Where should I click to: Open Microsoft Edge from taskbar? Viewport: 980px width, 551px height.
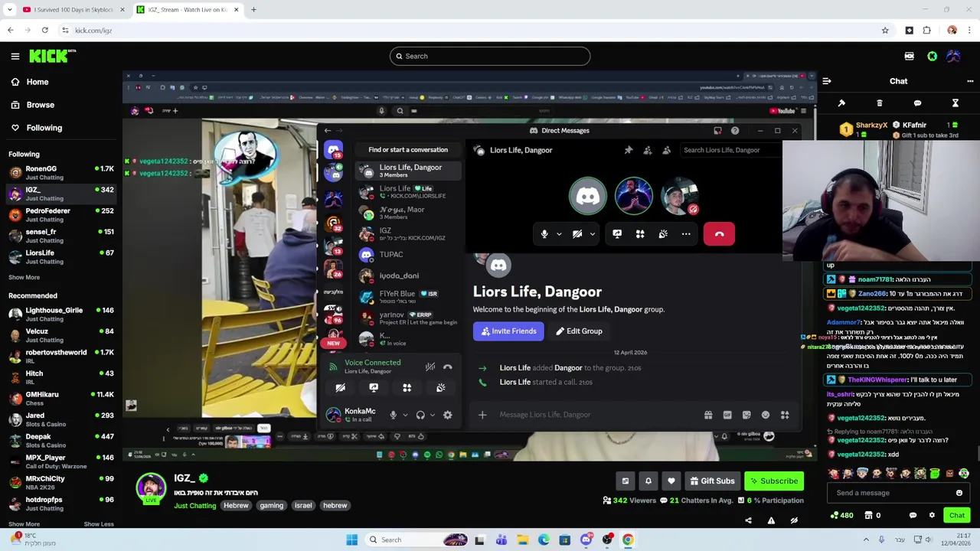(x=544, y=540)
